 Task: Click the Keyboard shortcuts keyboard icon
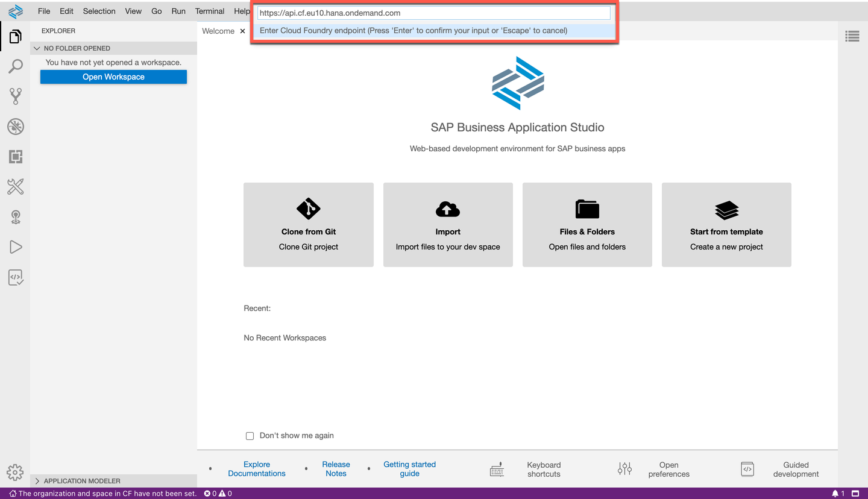click(x=497, y=469)
